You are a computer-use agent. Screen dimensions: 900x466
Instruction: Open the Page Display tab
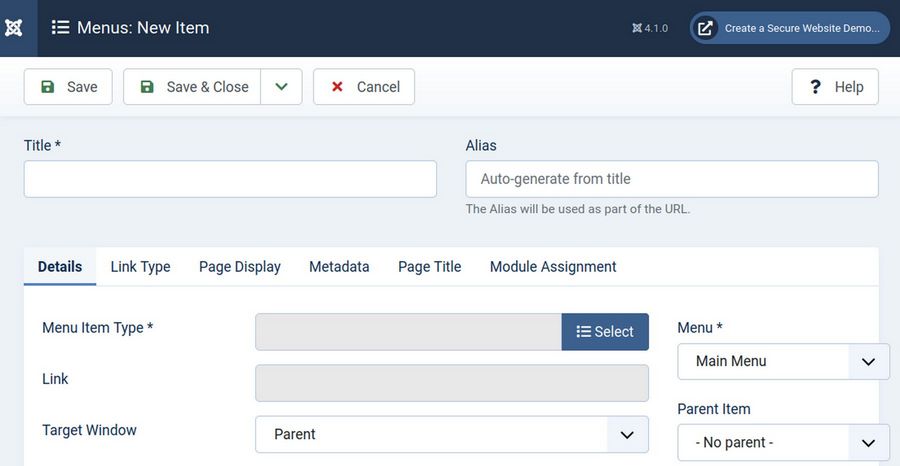pos(240,267)
